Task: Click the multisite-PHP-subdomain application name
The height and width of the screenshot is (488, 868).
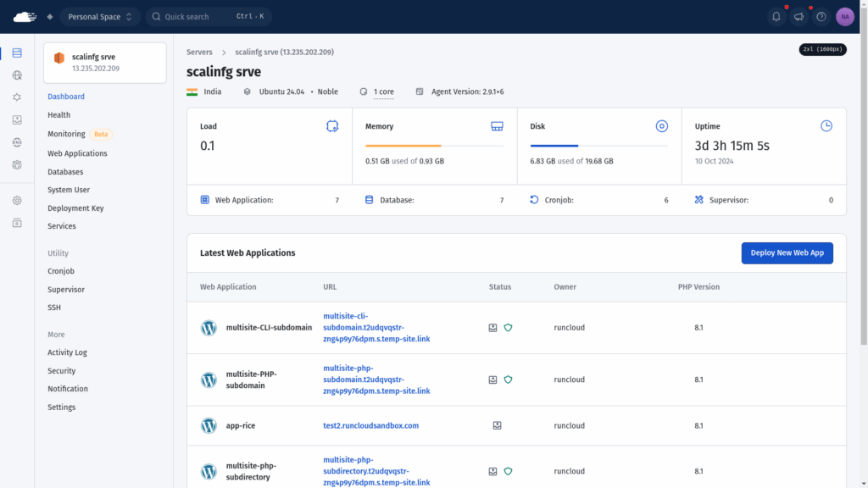Action: [x=251, y=380]
